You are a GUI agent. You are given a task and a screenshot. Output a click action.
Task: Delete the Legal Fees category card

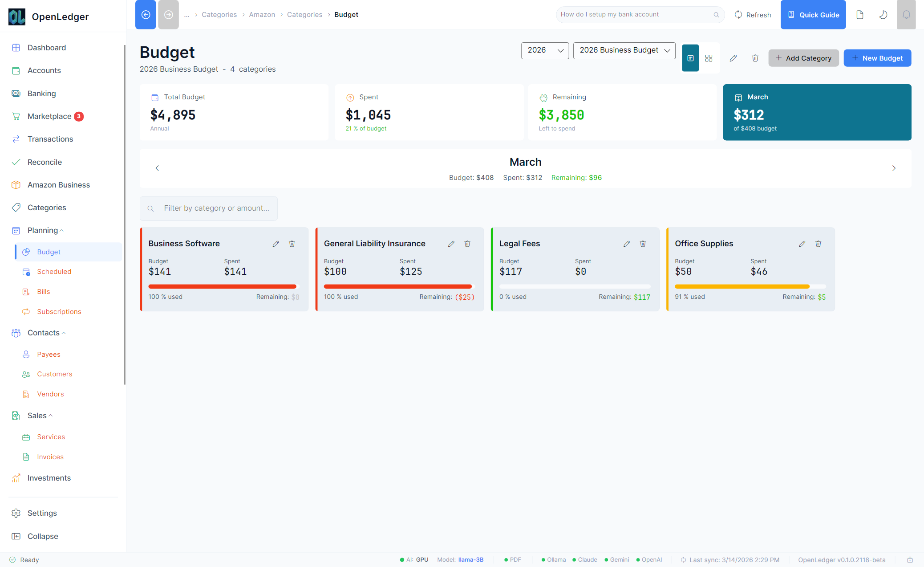pyautogui.click(x=643, y=244)
